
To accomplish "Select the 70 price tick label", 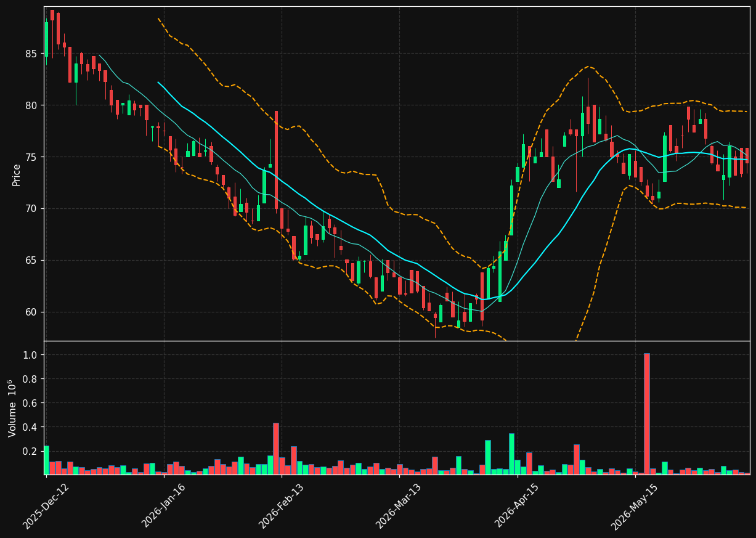I will pos(32,209).
